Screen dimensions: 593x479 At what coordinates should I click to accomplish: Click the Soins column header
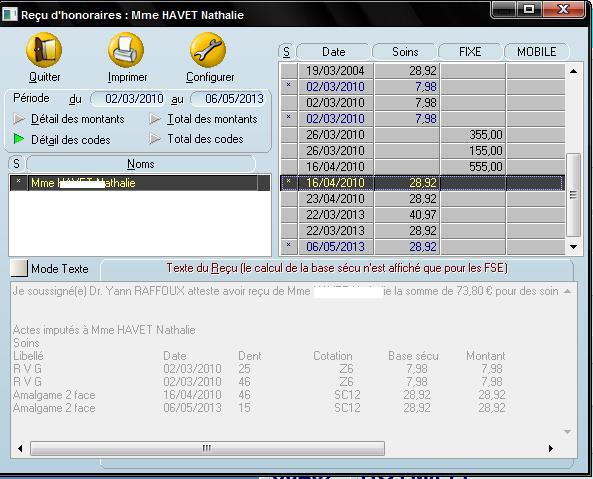pyautogui.click(x=405, y=52)
